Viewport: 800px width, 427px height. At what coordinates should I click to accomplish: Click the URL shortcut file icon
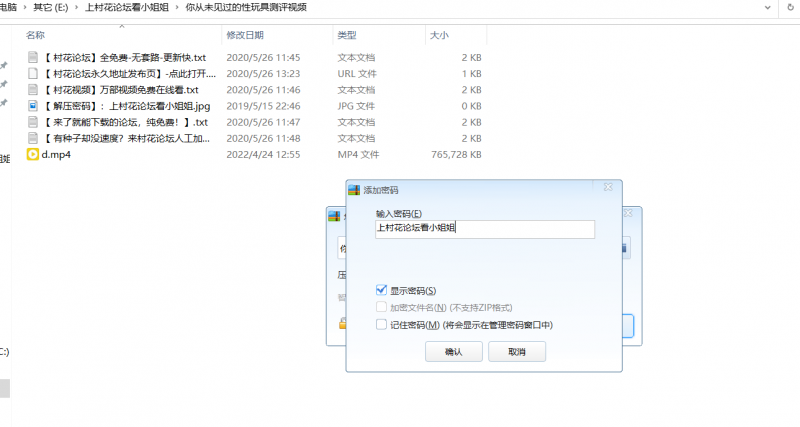(x=32, y=73)
